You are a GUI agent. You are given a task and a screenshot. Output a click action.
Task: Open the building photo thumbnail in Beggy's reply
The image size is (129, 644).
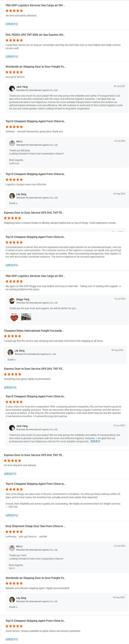tap(26, 317)
